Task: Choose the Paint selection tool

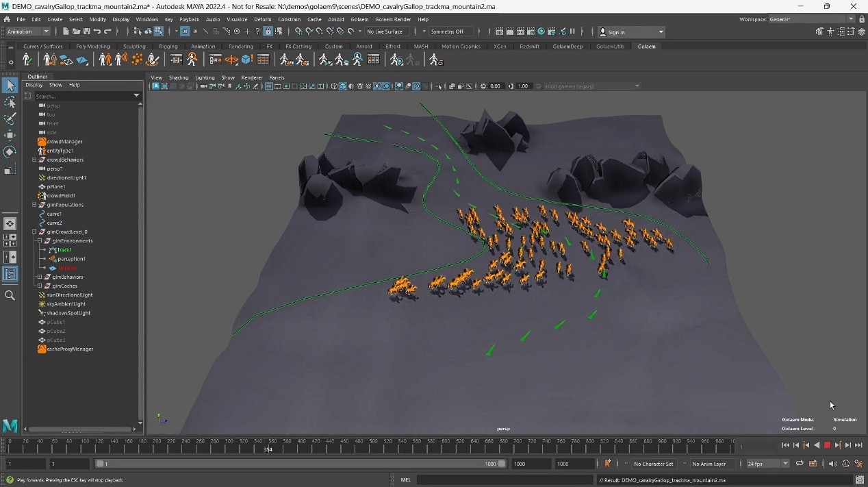Action: click(10, 118)
